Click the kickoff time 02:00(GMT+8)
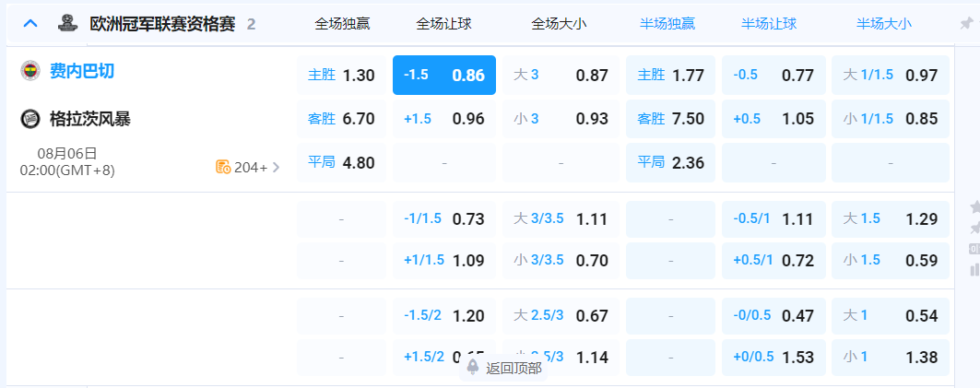Screen dimensions: 980x388 (67, 170)
